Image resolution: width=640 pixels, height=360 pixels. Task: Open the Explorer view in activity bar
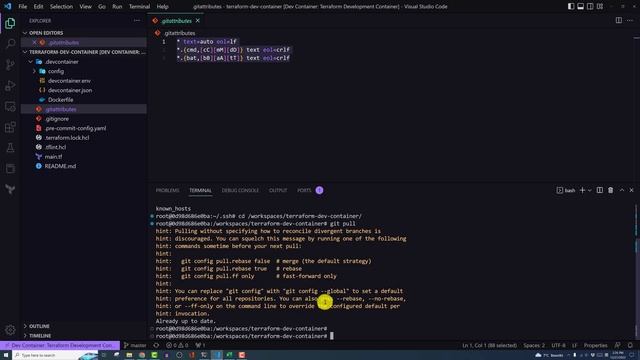pos(10,23)
